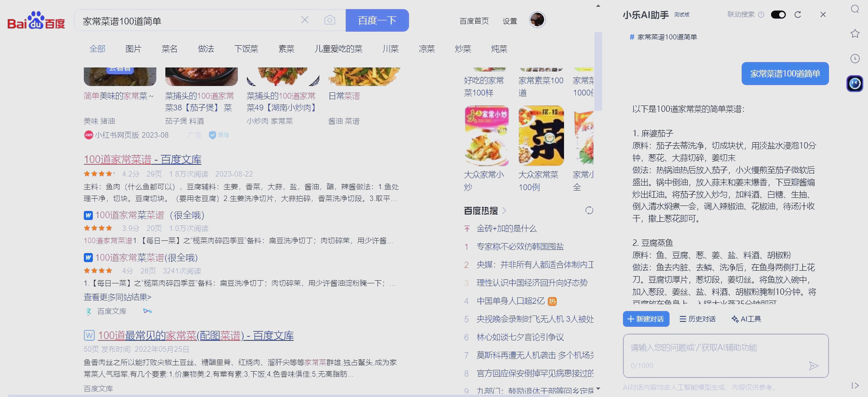Switch to the 川菜 tab
This screenshot has height=397, width=868.
[391, 49]
